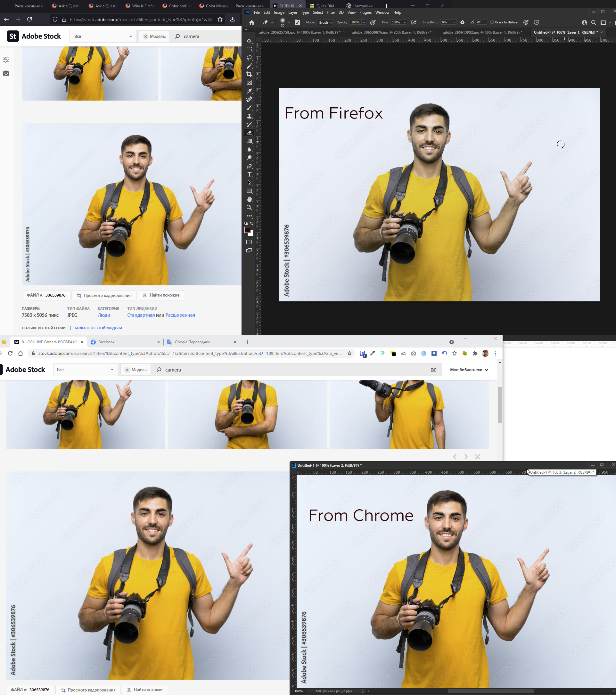The image size is (616, 695).
Task: Expand the Flow slider dropdown arrow
Action: [x=405, y=22]
